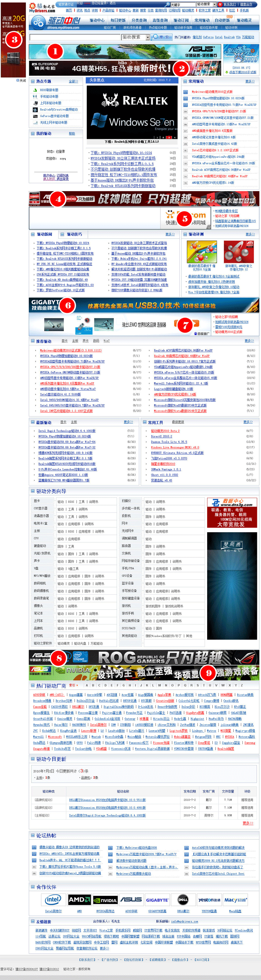Click the 搜索 search button
Screen dimensions: 261x980
point(161,37)
